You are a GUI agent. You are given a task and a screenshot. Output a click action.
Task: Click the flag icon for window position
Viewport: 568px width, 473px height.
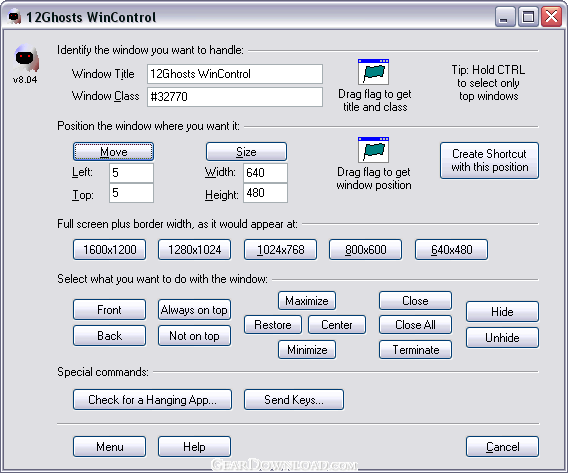pos(373,150)
